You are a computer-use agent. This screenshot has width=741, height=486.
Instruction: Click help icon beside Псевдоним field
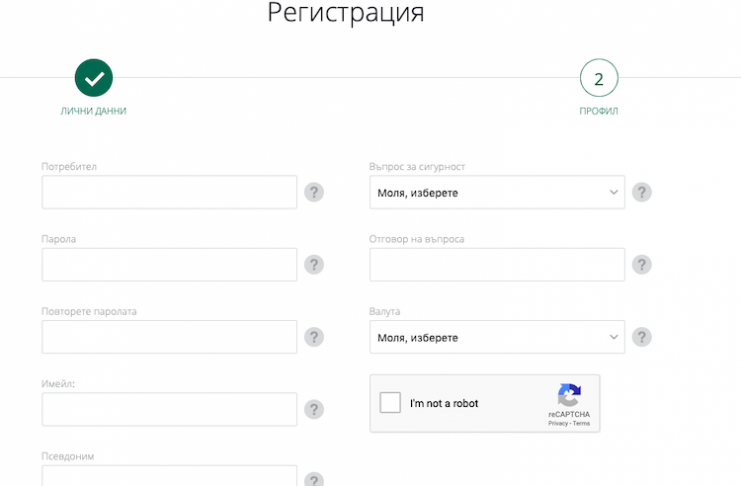[314, 479]
